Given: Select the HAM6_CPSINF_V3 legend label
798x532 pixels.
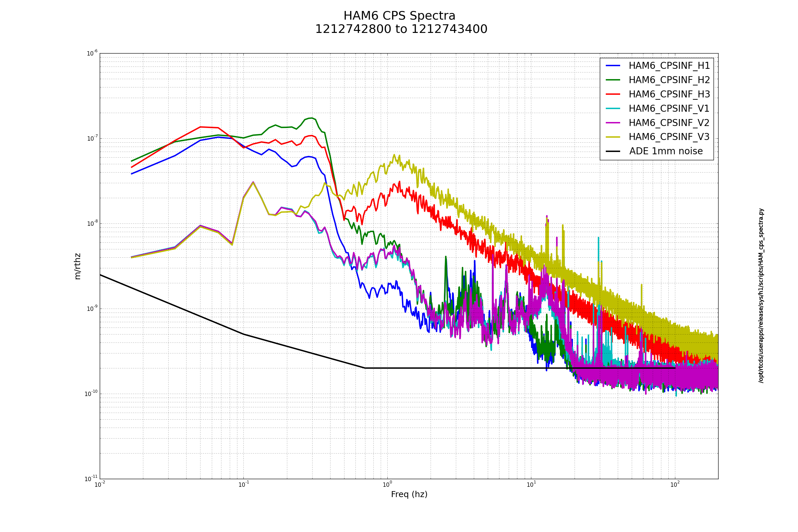Looking at the screenshot, I should pos(669,137).
